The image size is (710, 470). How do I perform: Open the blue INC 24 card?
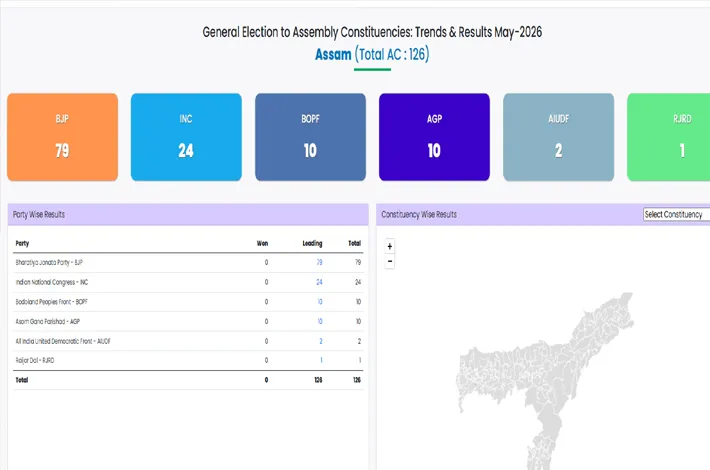pos(186,137)
